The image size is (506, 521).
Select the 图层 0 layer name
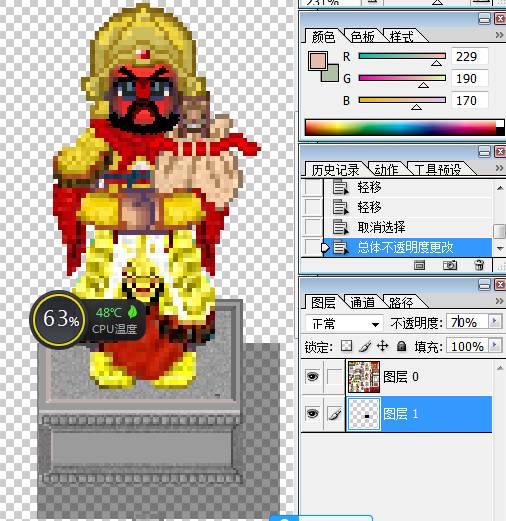pyautogui.click(x=401, y=377)
